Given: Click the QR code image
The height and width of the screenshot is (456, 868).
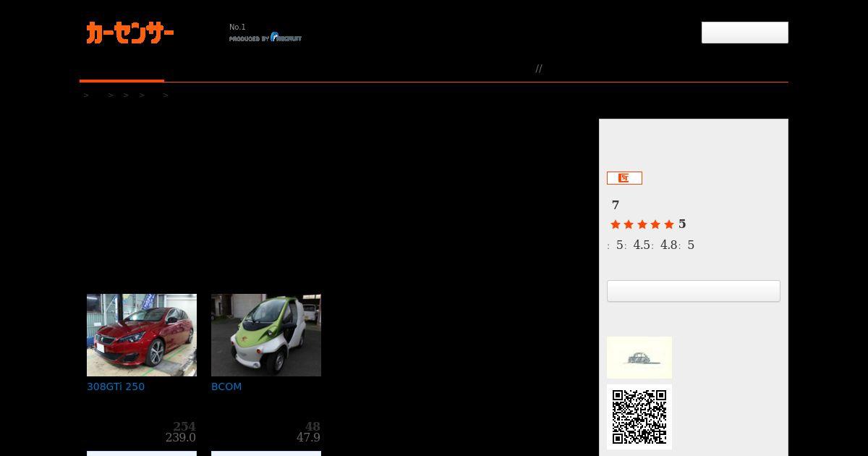Looking at the screenshot, I should (x=639, y=417).
